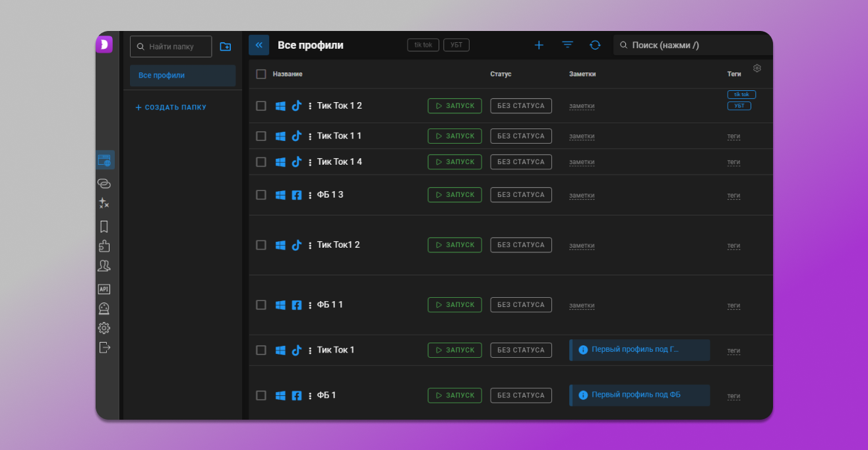Open the extensions puzzle icon in sidebar
This screenshot has width=868, height=450.
click(104, 246)
